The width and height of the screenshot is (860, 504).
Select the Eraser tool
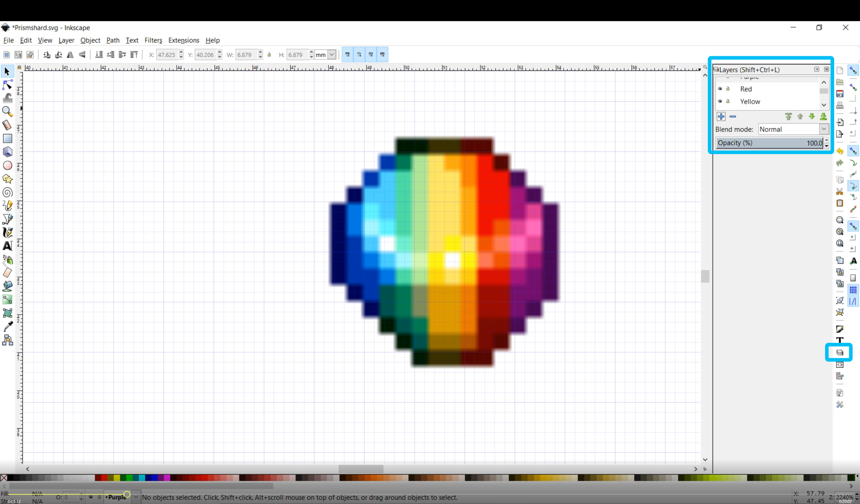pos(7,272)
